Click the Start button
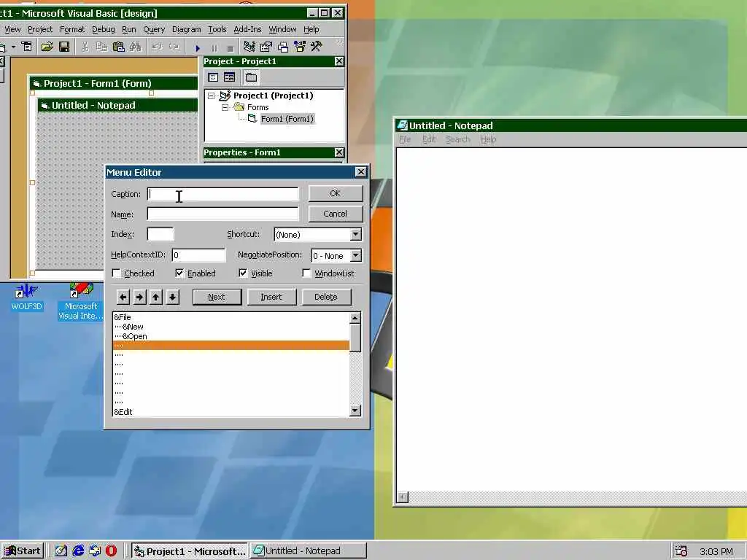 tap(23, 551)
